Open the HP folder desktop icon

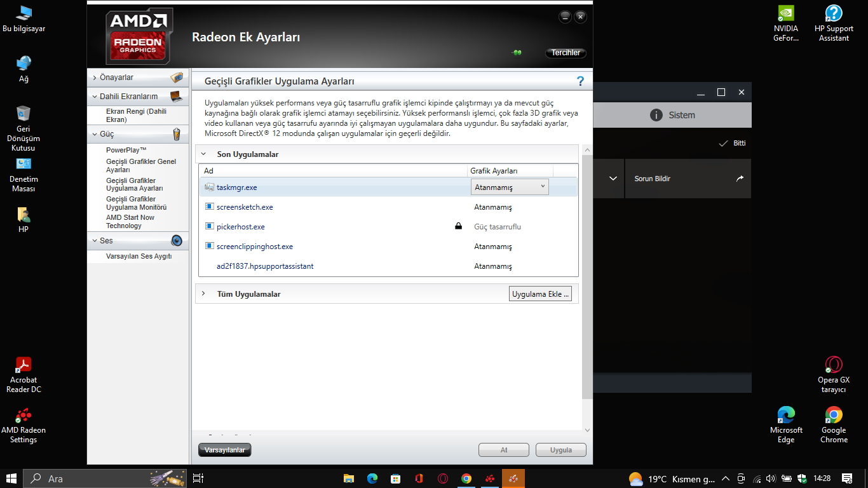click(24, 219)
